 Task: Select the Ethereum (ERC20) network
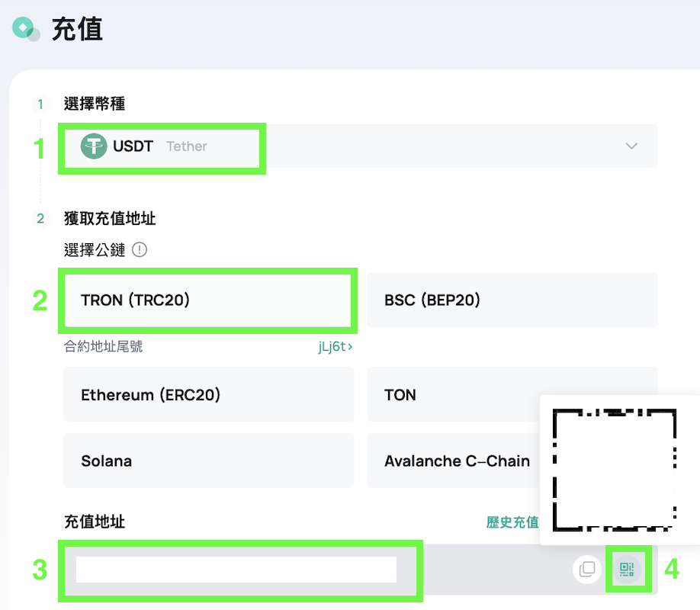click(208, 395)
